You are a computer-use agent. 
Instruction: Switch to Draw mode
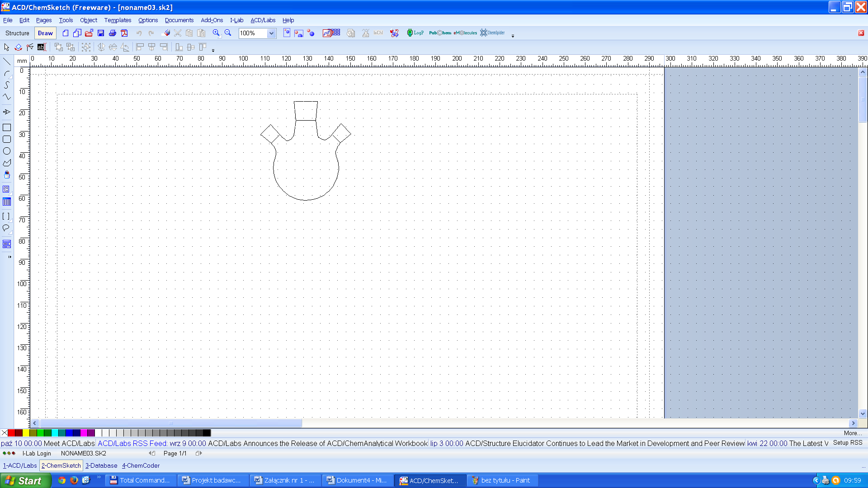tap(45, 33)
